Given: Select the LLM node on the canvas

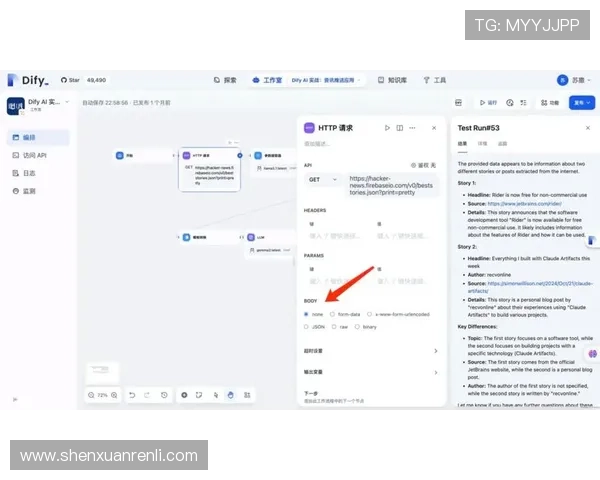Looking at the screenshot, I should point(270,244).
